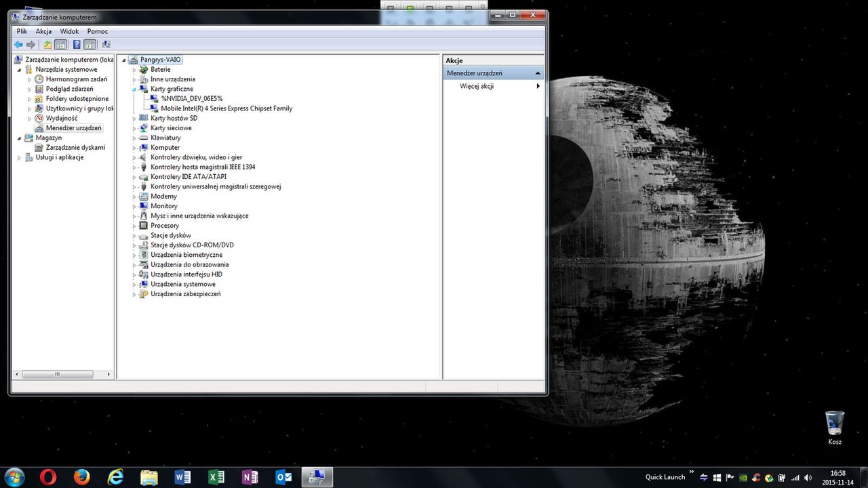Click the Baterie battery icon
The width and height of the screenshot is (868, 488).
(x=144, y=69)
